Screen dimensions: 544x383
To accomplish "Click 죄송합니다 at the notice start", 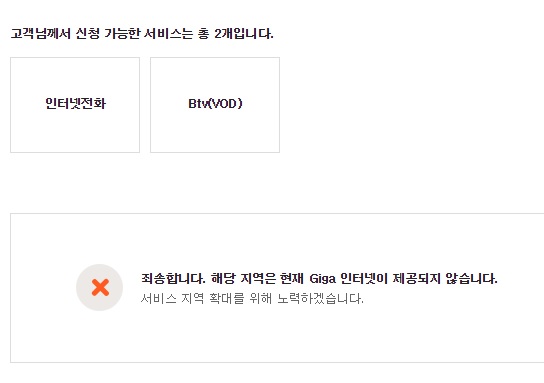I will click(x=173, y=279).
